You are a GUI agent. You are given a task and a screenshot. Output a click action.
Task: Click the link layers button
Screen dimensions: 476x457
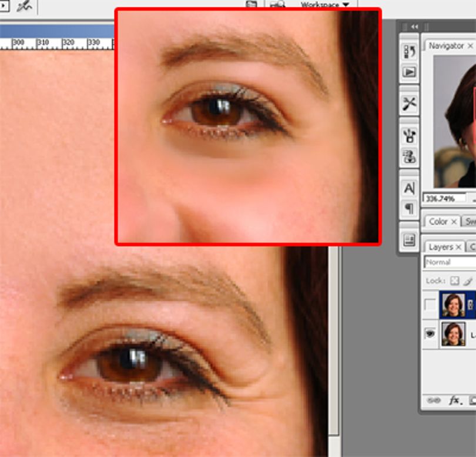coord(433,401)
